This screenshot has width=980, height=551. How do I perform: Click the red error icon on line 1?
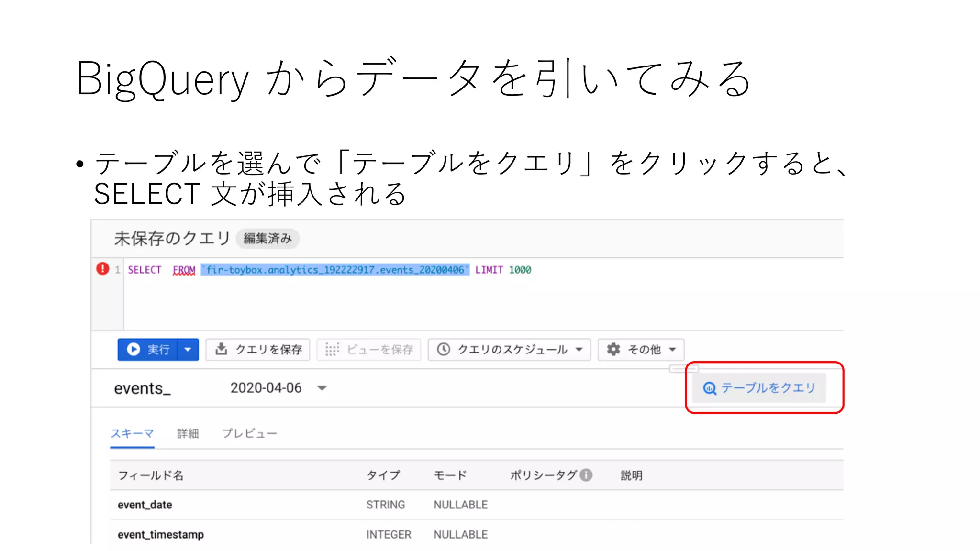click(102, 269)
